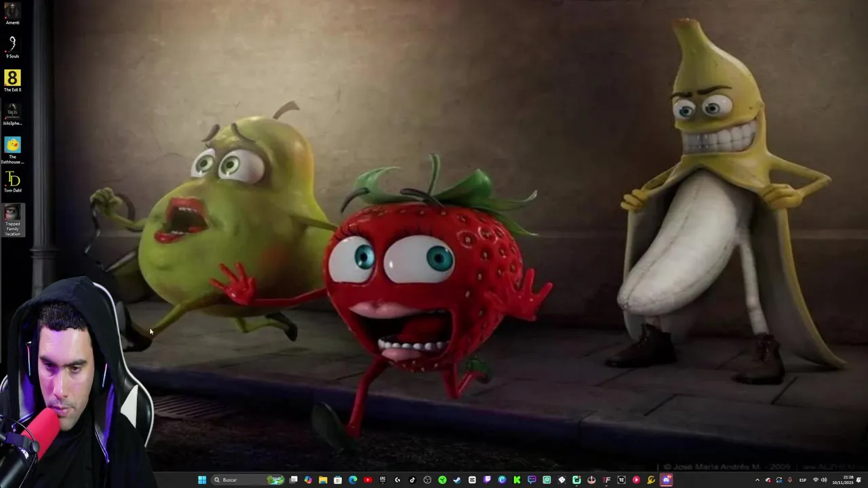The image size is (868, 488).
Task: Open CapCut from the taskbar
Action: [472, 480]
